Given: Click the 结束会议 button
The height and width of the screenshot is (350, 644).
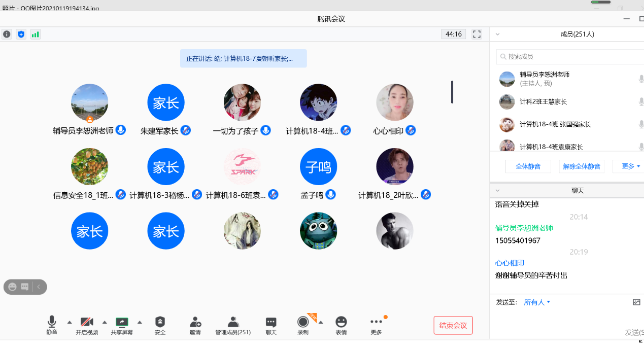Looking at the screenshot, I should coord(453,326).
